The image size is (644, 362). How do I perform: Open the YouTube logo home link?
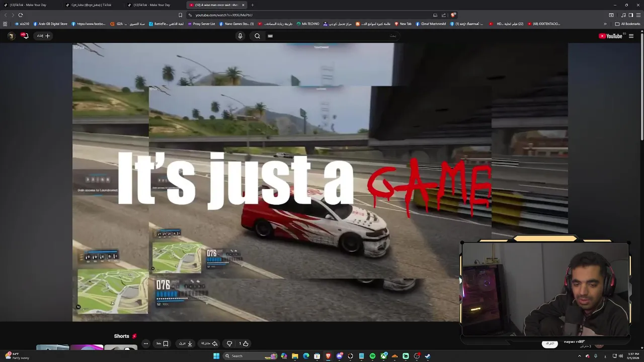tap(610, 36)
